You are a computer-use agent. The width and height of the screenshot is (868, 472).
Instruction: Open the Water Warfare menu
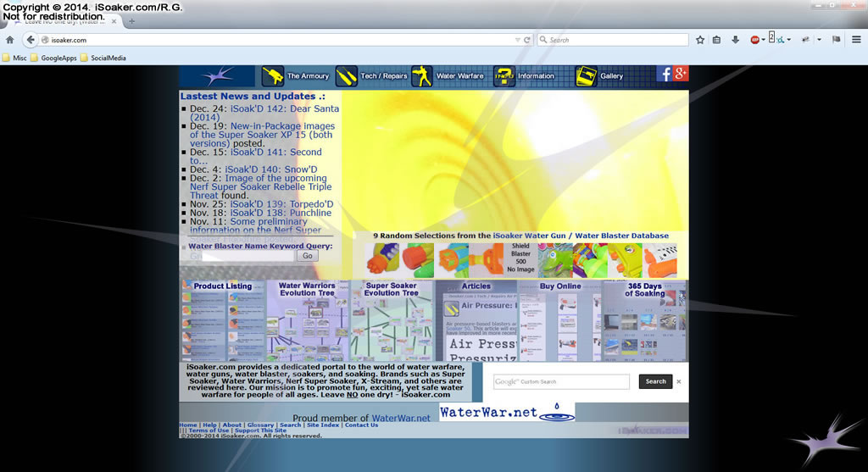click(459, 76)
